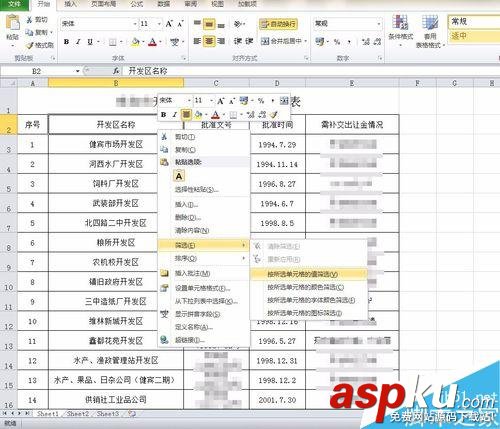Toggle Center horizontal alignment in the ribbon
The height and width of the screenshot is (429, 500).
tap(209, 41)
